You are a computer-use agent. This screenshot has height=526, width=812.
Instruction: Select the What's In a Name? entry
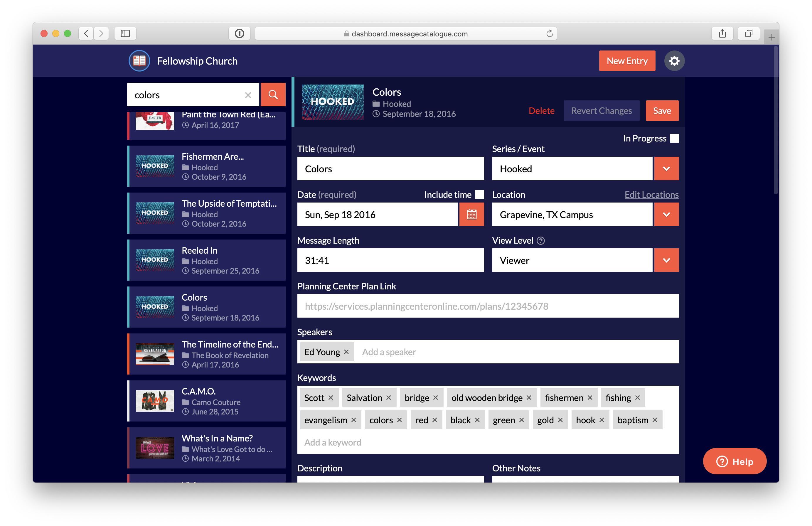click(x=206, y=448)
